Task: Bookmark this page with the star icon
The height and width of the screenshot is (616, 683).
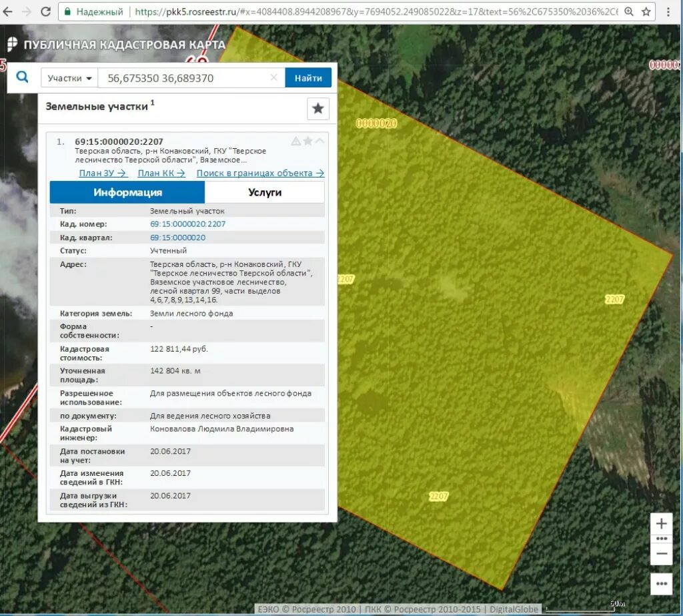Action: [x=646, y=12]
